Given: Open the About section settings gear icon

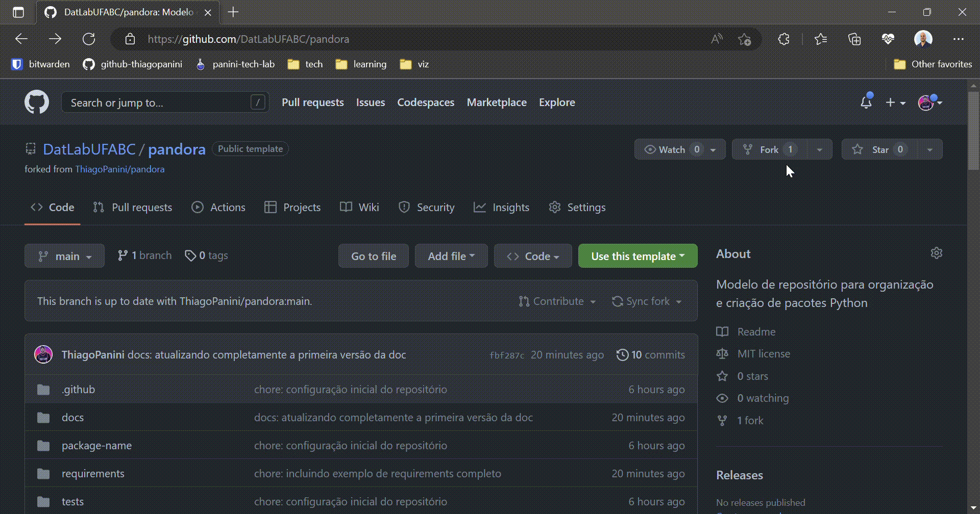Looking at the screenshot, I should click(936, 253).
